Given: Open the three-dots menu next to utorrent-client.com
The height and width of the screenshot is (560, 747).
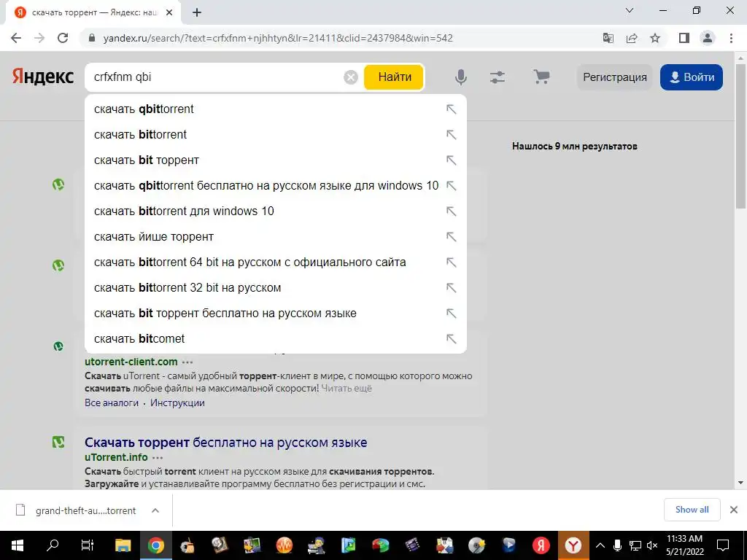Looking at the screenshot, I should click(187, 362).
